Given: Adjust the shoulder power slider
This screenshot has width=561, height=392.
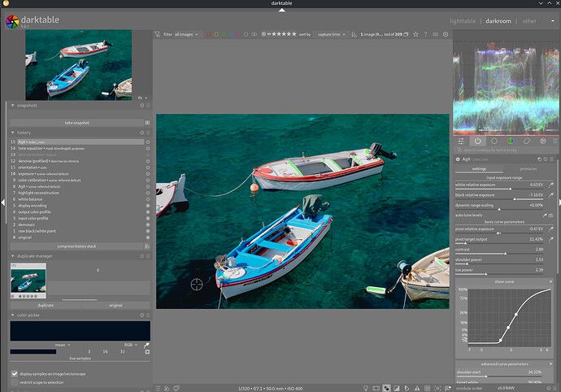Looking at the screenshot, I should pos(499,260).
